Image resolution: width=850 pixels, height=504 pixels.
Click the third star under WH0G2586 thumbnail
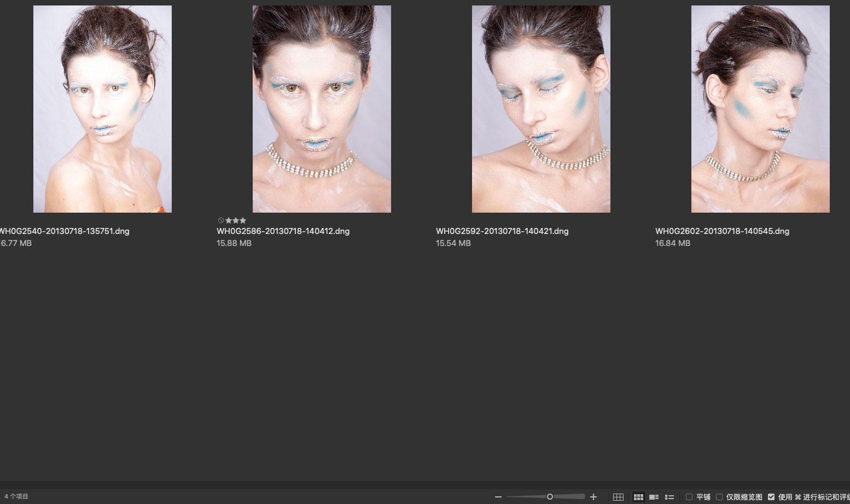point(243,220)
